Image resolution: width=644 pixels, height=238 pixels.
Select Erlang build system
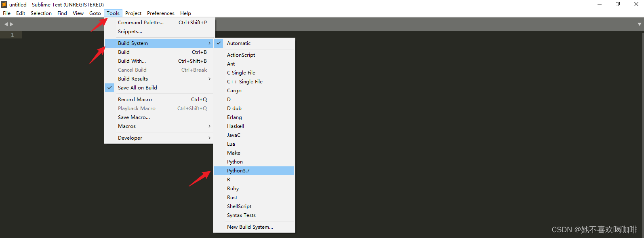(254, 117)
